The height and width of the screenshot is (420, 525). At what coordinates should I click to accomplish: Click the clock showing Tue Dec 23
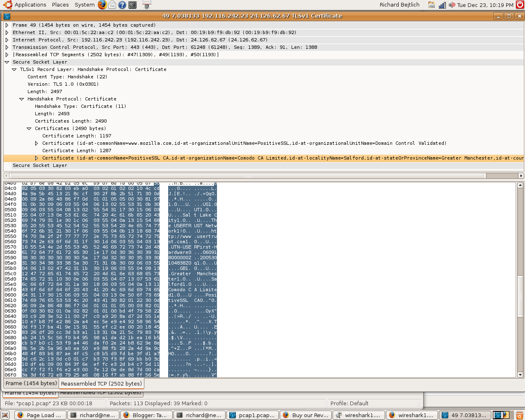point(485,5)
